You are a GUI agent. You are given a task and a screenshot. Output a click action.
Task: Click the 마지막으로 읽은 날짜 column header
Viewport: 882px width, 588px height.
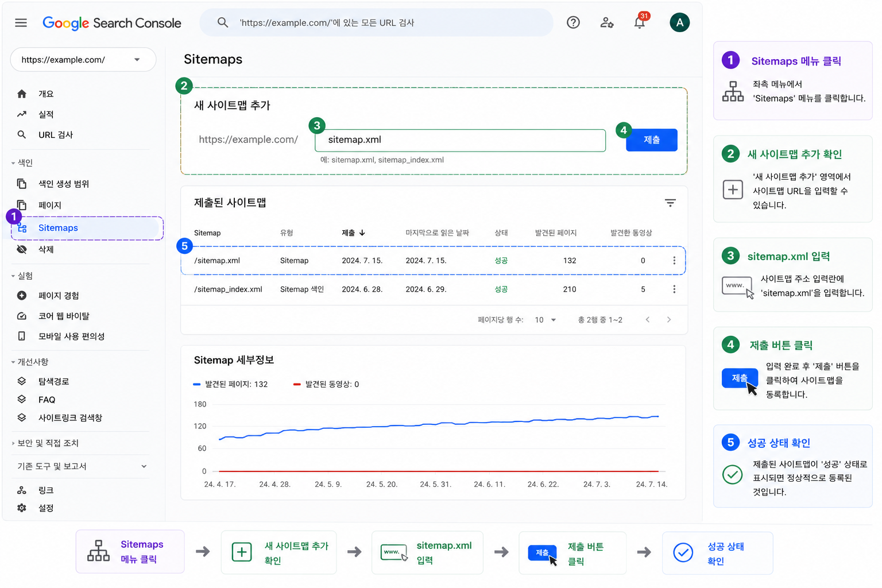click(x=438, y=233)
